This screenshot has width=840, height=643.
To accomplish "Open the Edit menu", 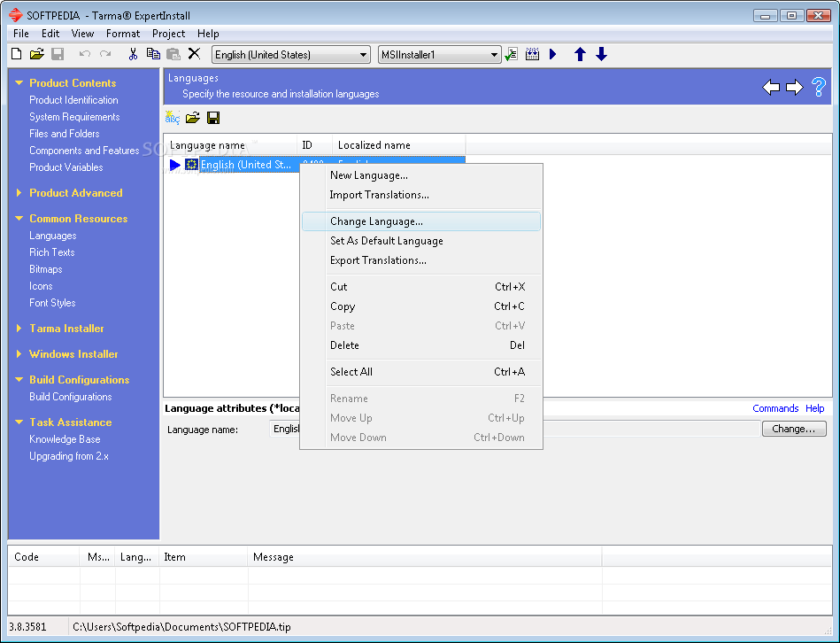I will (50, 34).
